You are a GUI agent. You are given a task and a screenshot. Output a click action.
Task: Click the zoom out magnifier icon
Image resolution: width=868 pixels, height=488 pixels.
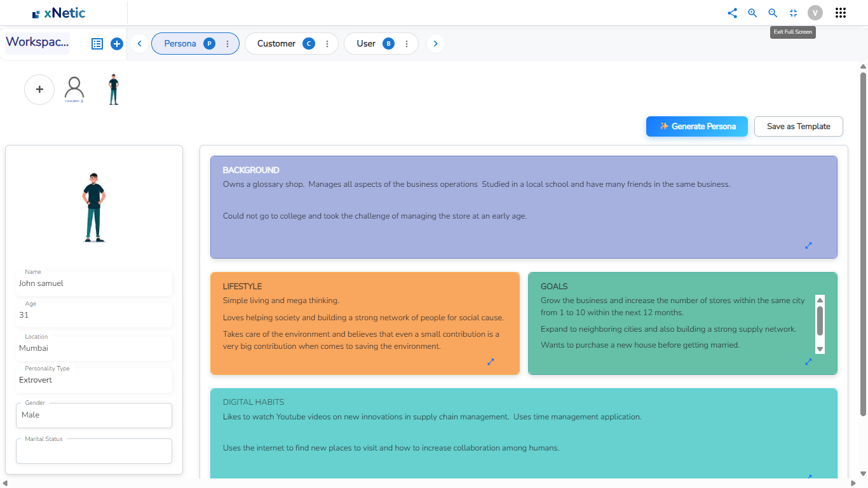pyautogui.click(x=773, y=13)
